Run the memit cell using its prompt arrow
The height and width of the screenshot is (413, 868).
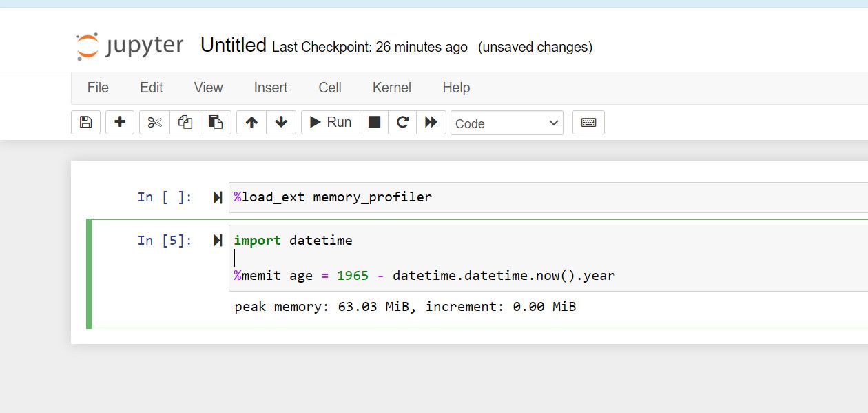point(218,240)
